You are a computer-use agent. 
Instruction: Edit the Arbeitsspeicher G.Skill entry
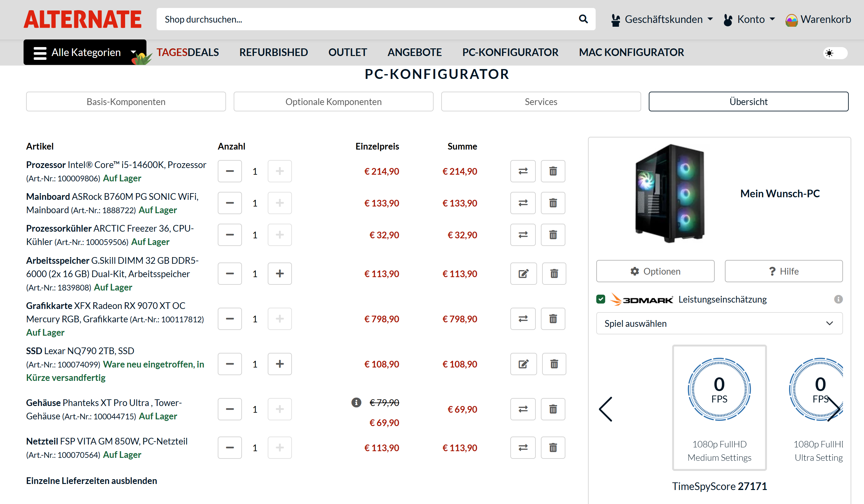523,274
